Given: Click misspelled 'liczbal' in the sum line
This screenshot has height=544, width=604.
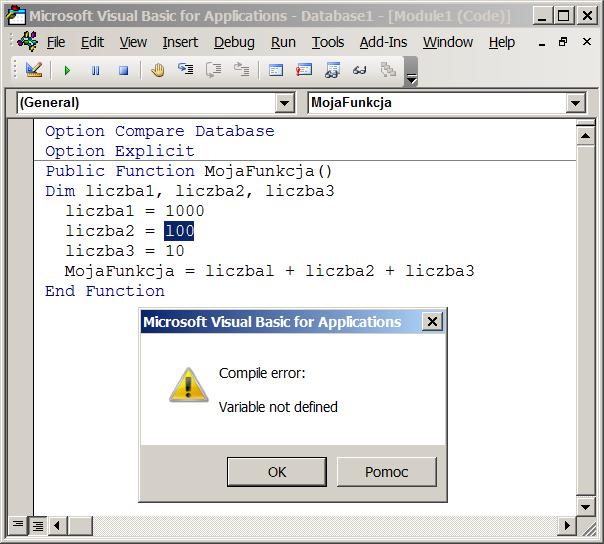Looking at the screenshot, I should (x=240, y=271).
